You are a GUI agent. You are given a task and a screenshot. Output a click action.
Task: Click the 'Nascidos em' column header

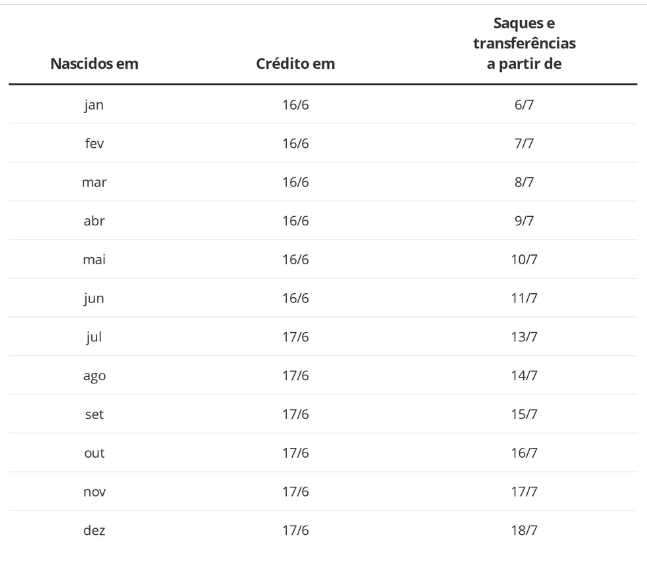point(94,64)
